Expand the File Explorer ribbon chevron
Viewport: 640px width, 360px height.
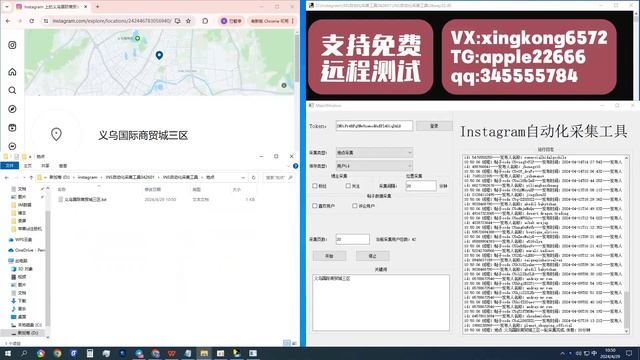click(289, 166)
